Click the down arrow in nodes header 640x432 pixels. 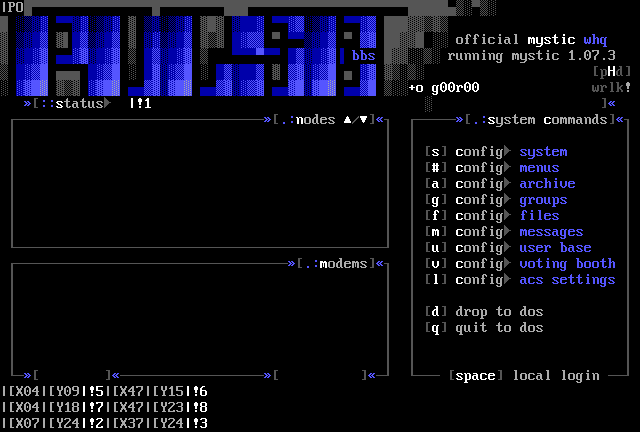tap(363, 120)
